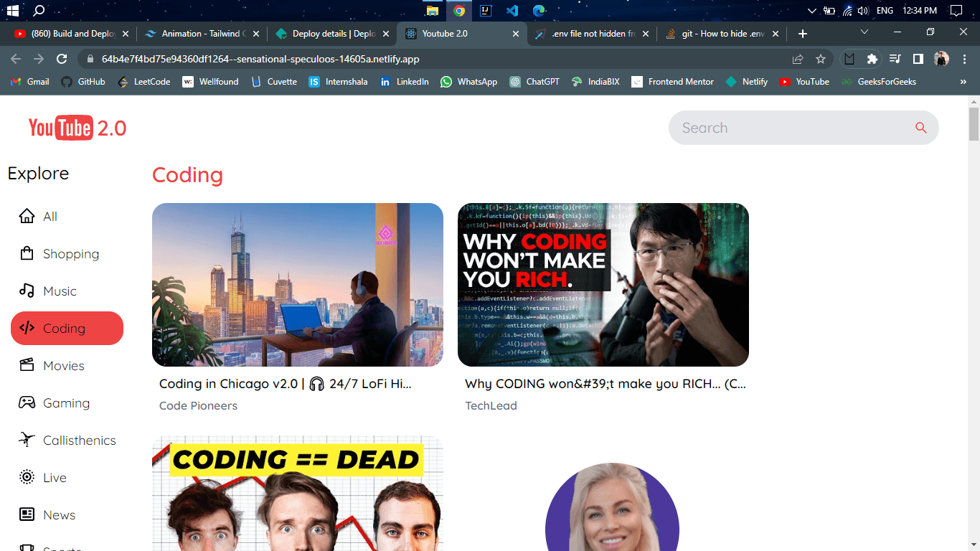Screen dimensions: 980x551
Task: Open the GitHub bookmark
Action: [83, 82]
